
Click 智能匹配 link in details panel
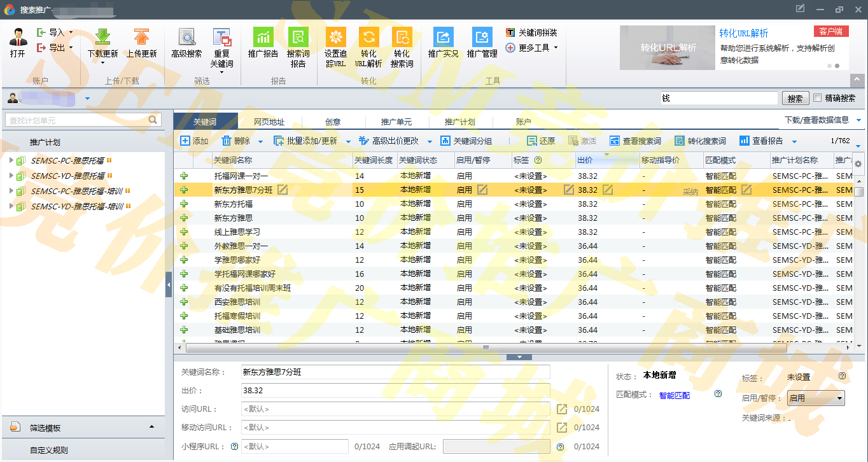coord(674,395)
